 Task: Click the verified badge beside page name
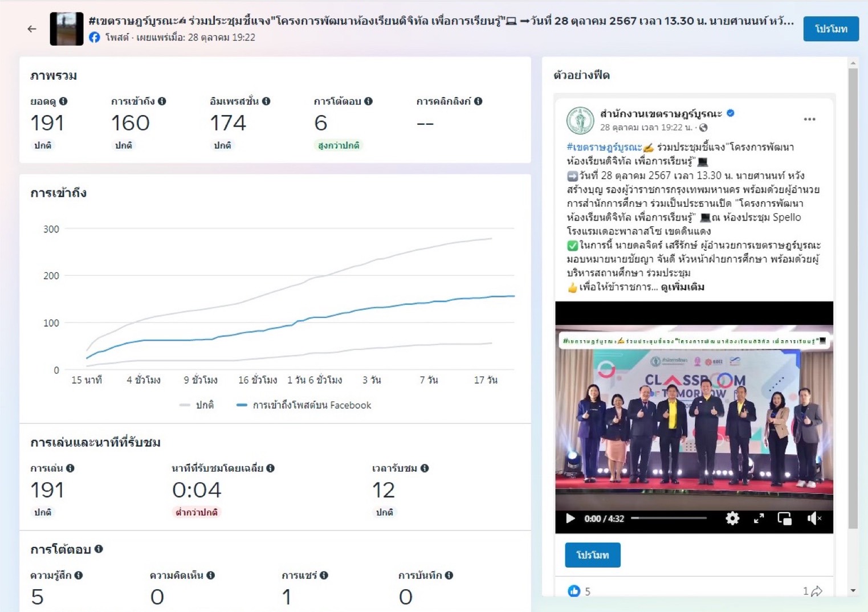tap(731, 113)
